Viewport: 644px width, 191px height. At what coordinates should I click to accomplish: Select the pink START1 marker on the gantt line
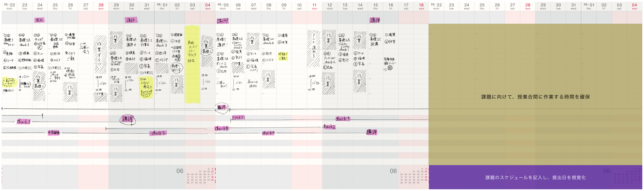pos(238,118)
